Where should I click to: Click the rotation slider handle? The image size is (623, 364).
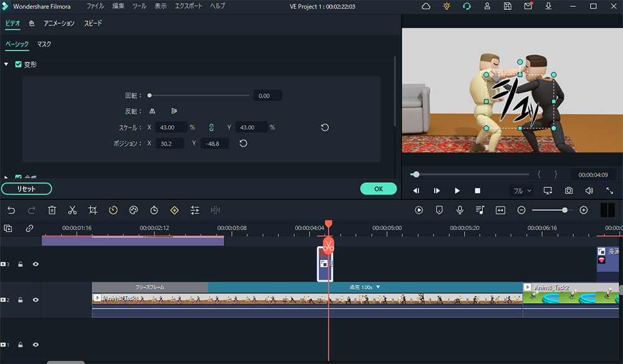[150, 96]
